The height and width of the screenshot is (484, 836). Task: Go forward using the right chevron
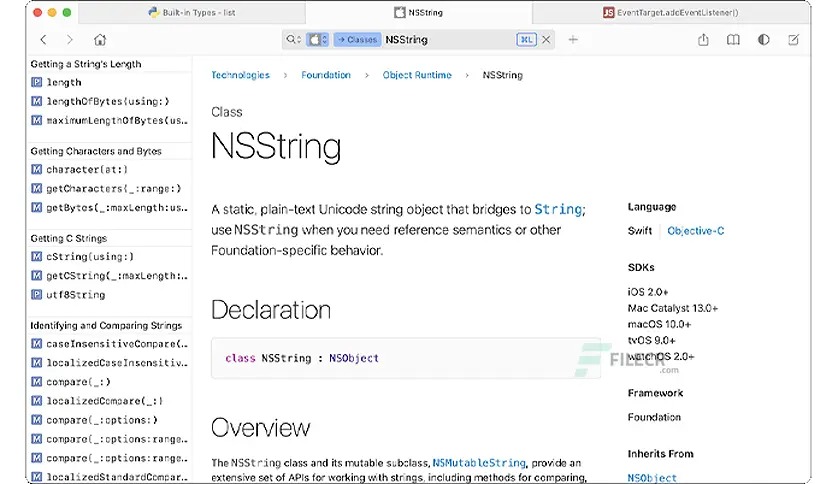tap(69, 40)
